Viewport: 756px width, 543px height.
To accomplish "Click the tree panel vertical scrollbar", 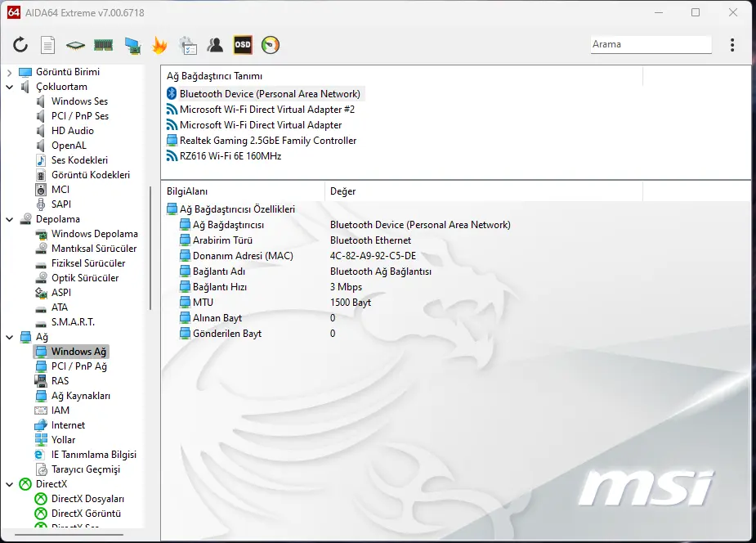I will 150,249.
